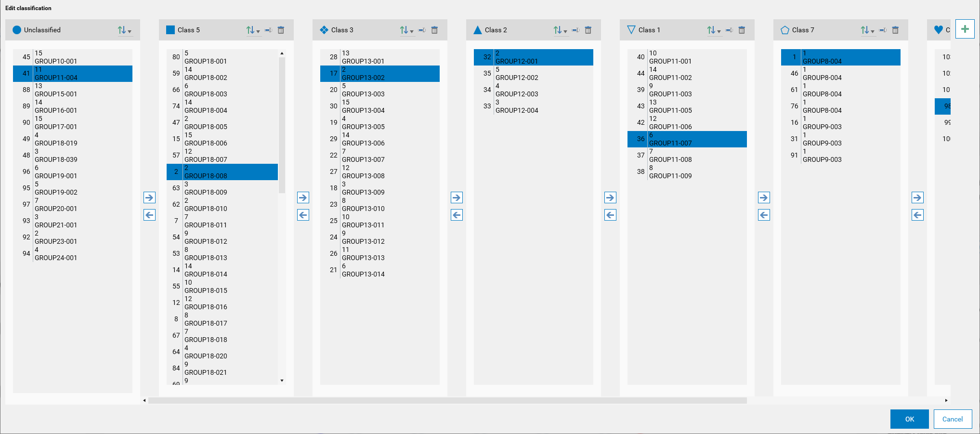Click the rename icon for Class 1
Screen dimensions: 980x434
coord(729,30)
